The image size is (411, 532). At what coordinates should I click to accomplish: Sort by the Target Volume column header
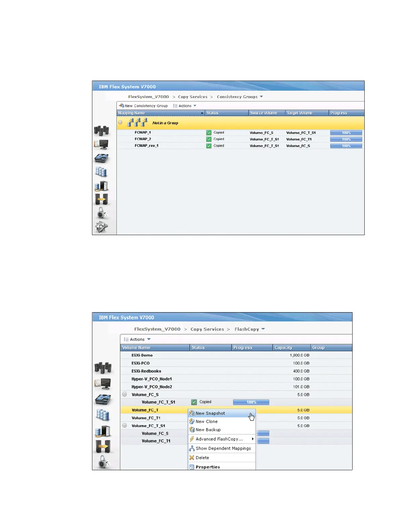pyautogui.click(x=307, y=113)
